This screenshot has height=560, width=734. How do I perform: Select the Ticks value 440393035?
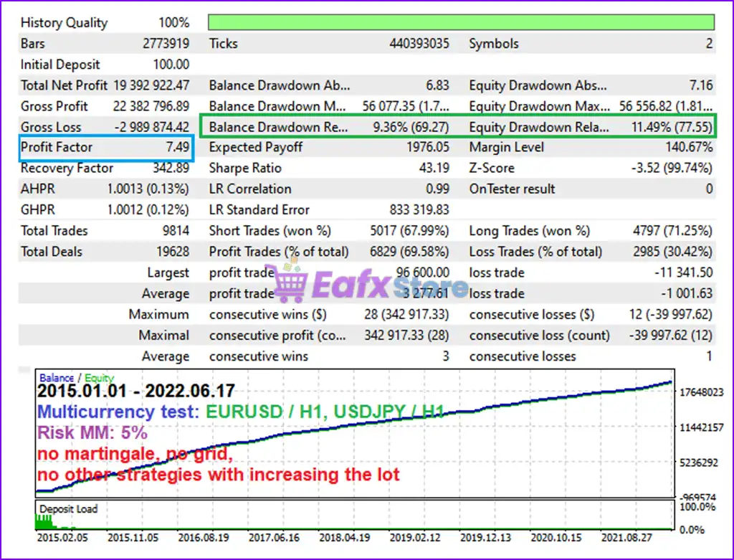tap(419, 44)
